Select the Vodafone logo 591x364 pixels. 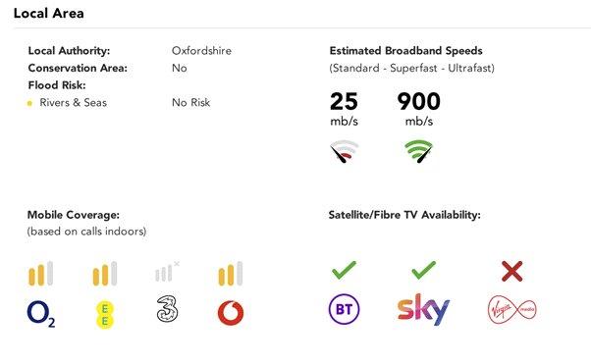[x=231, y=313]
